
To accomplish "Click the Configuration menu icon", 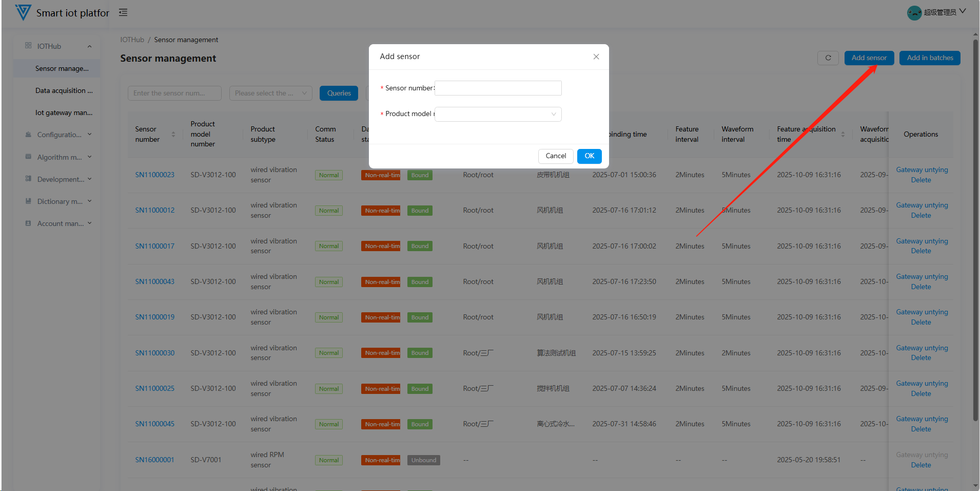I will (x=28, y=135).
